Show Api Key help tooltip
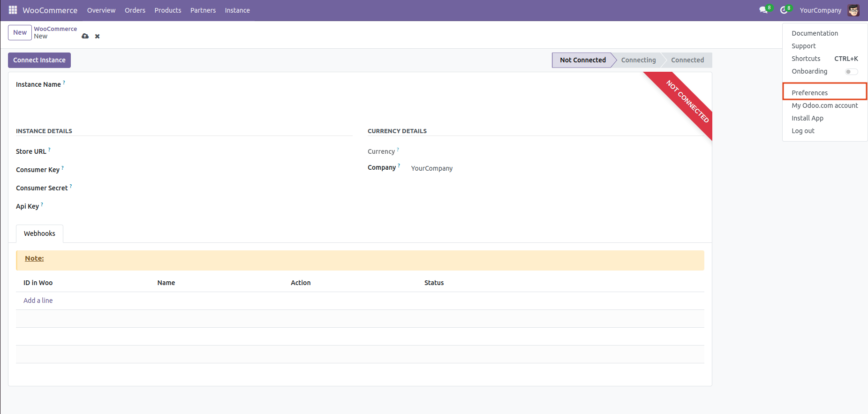This screenshot has height=414, width=868. 42,204
